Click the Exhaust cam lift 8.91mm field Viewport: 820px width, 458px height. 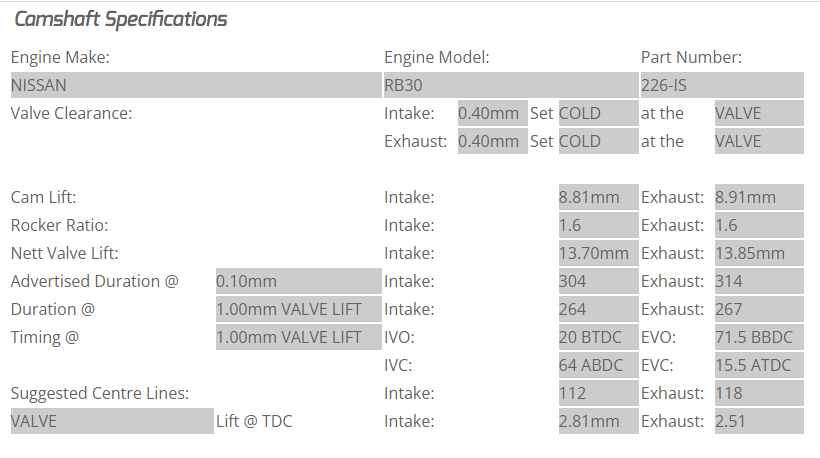click(759, 197)
